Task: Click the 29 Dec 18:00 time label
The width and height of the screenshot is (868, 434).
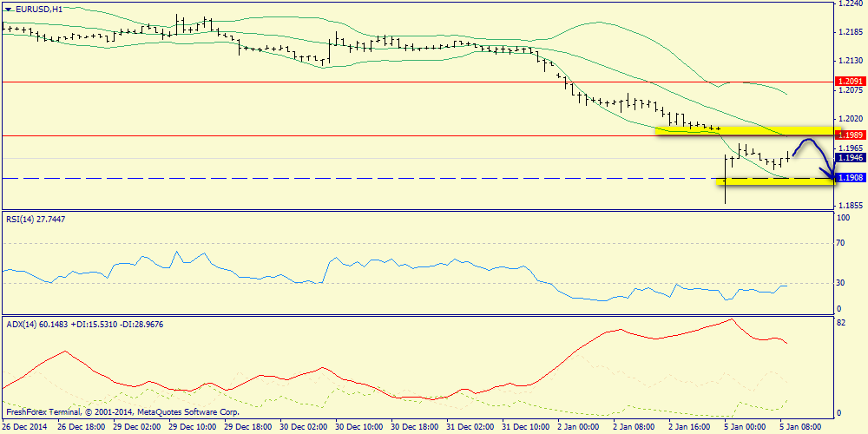Action: [x=247, y=427]
